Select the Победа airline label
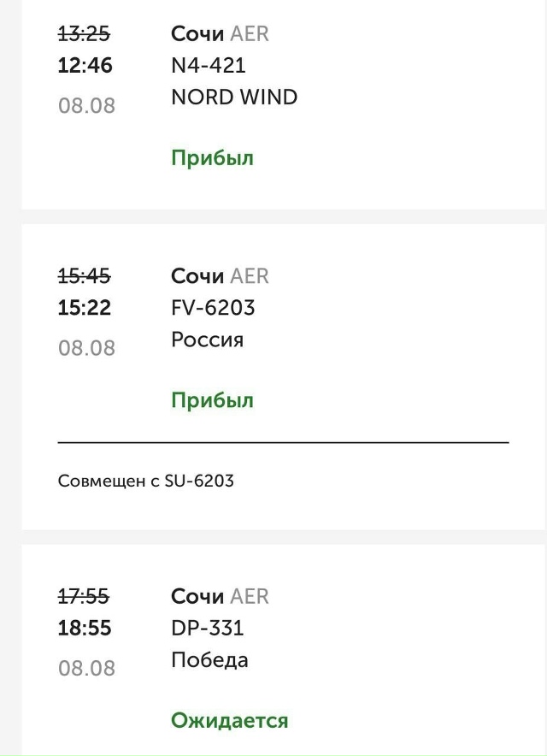 tap(209, 659)
